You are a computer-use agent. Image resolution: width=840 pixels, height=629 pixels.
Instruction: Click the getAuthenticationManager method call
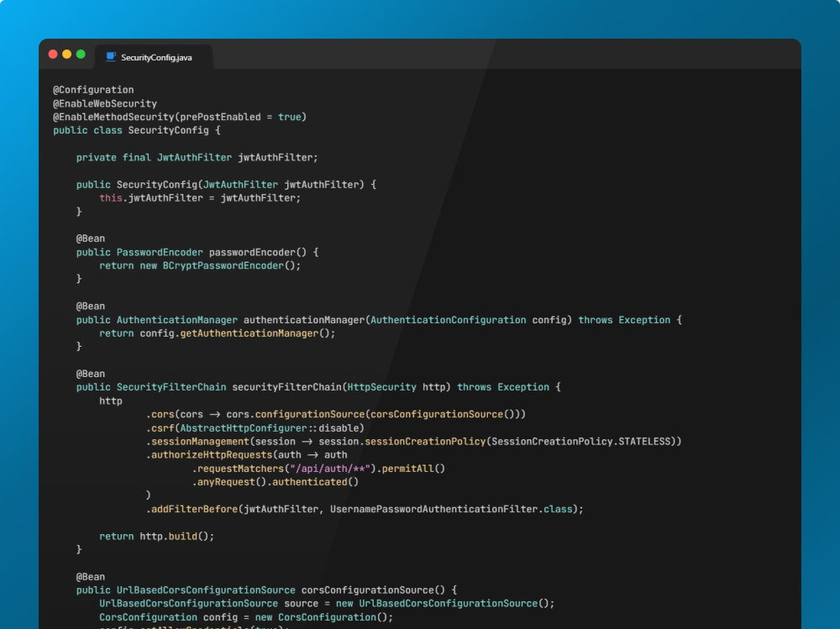click(249, 333)
